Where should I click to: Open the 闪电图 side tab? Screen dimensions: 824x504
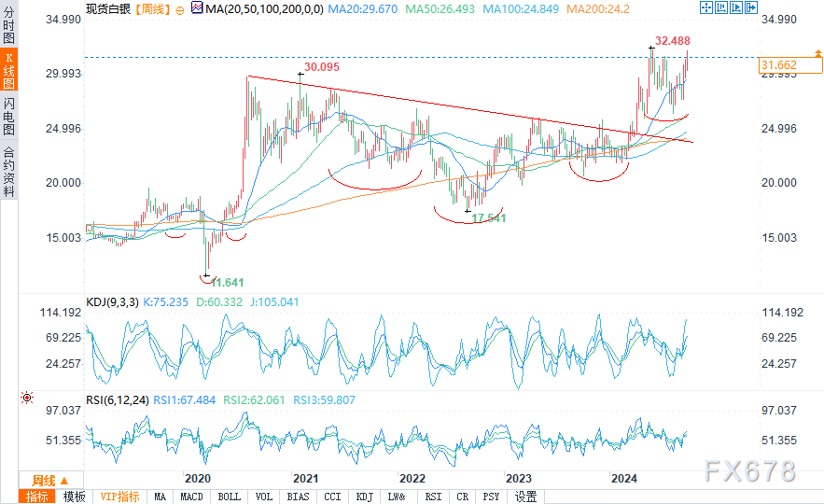9,116
